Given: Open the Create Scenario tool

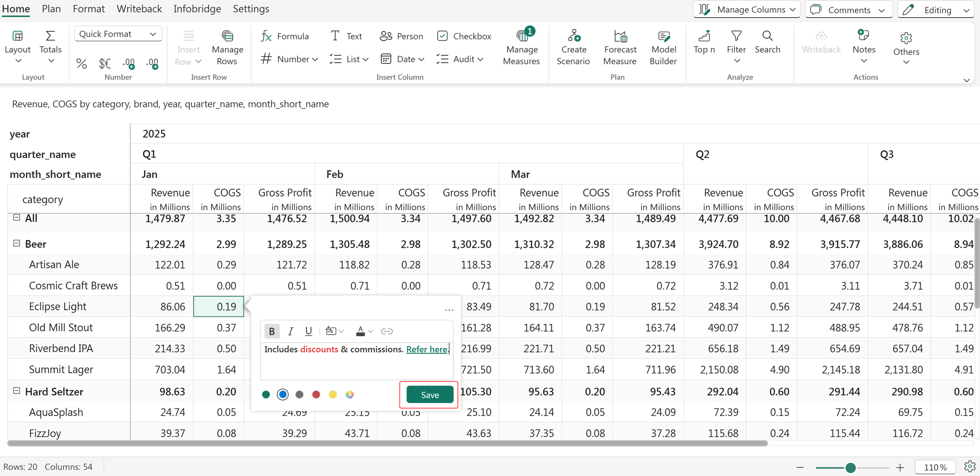Looking at the screenshot, I should point(573,47).
